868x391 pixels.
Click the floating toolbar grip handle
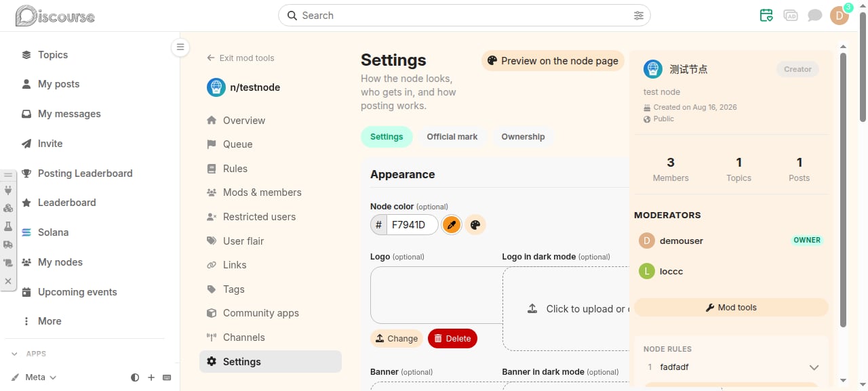[8, 175]
